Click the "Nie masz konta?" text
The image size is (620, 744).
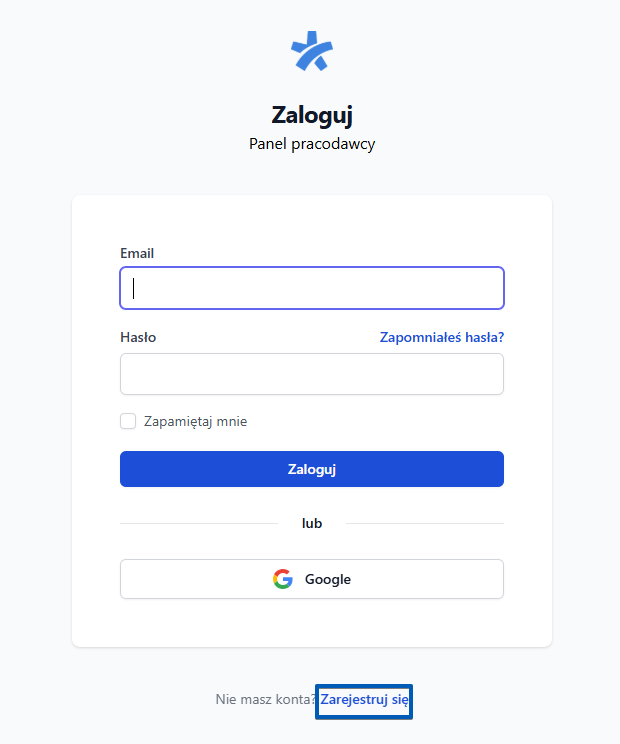[265, 700]
